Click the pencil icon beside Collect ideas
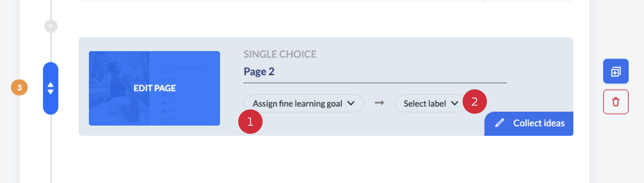Viewport: 644px width, 183px height. (500, 123)
